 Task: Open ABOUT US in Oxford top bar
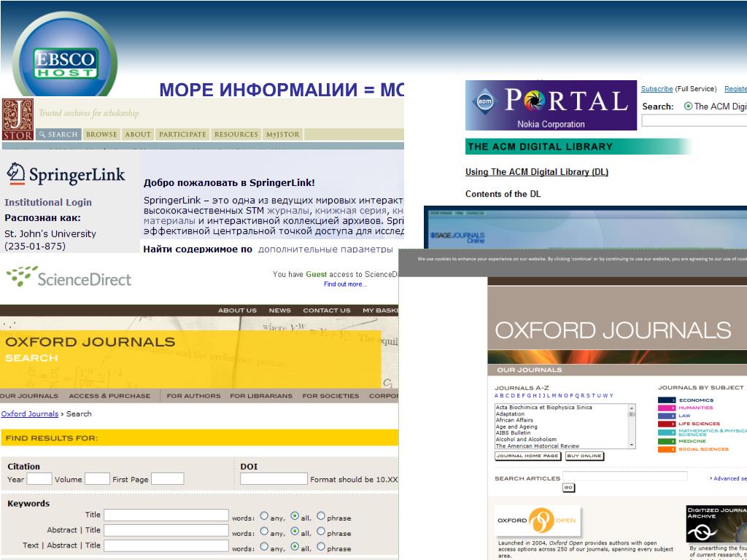tap(237, 311)
